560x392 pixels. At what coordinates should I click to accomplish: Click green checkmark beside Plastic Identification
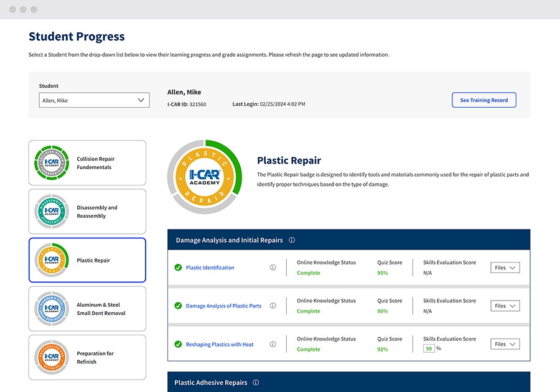(178, 268)
